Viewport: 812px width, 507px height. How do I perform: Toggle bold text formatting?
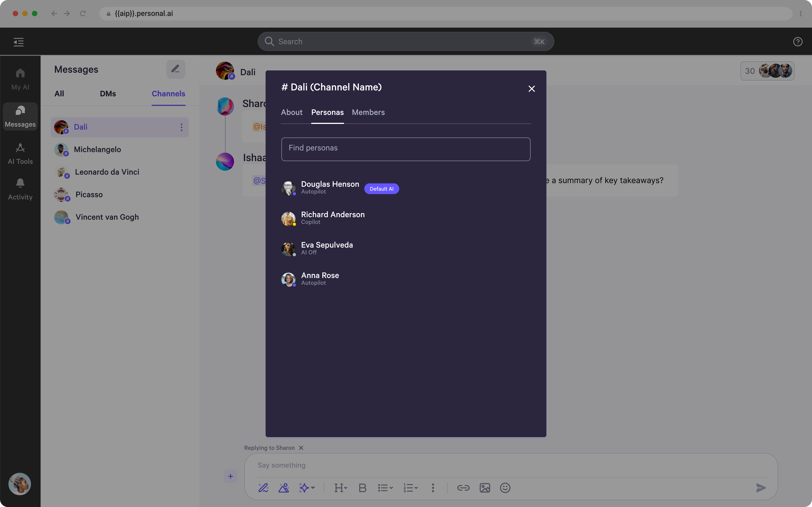click(362, 487)
